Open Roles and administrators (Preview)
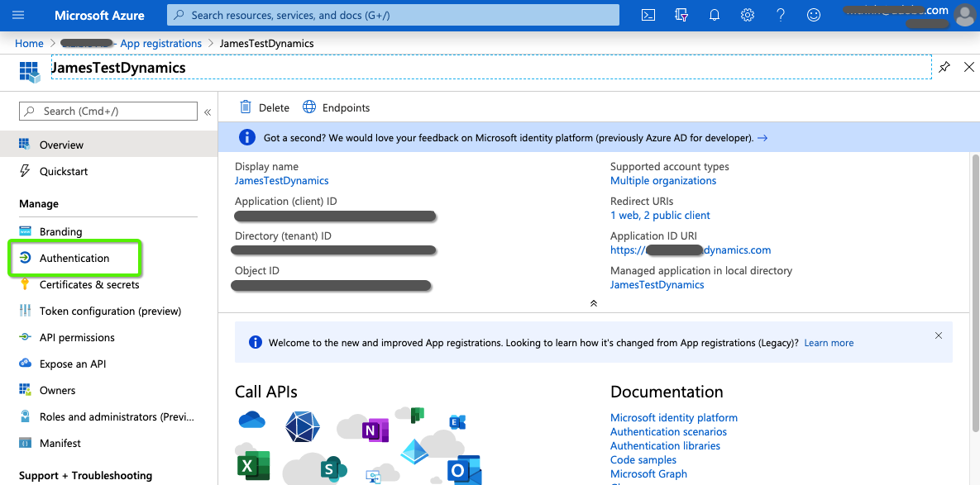This screenshot has width=980, height=485. [108, 416]
